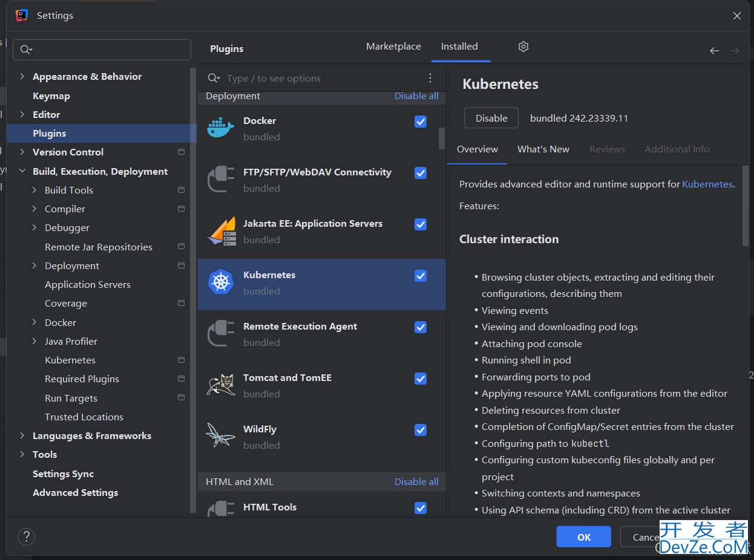
Task: Uncheck the WildFly plugin checkbox
Action: [x=421, y=430]
